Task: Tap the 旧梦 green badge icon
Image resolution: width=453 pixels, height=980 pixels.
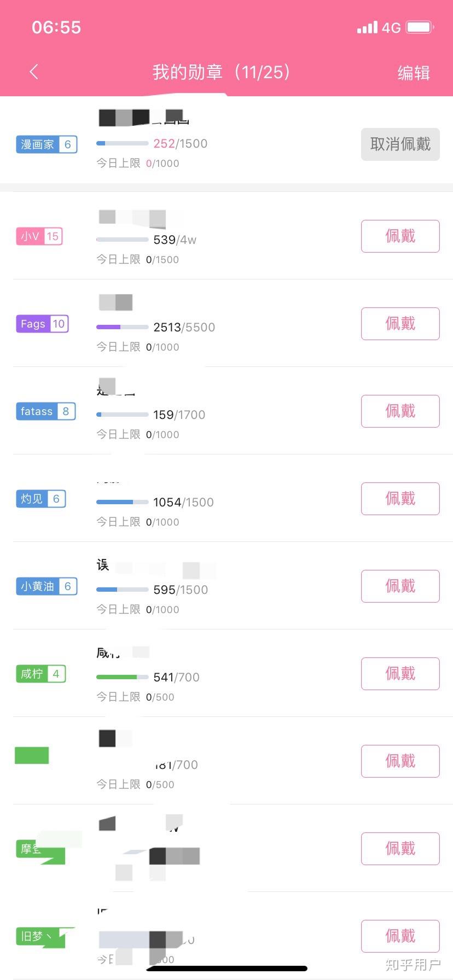Action: tap(44, 937)
